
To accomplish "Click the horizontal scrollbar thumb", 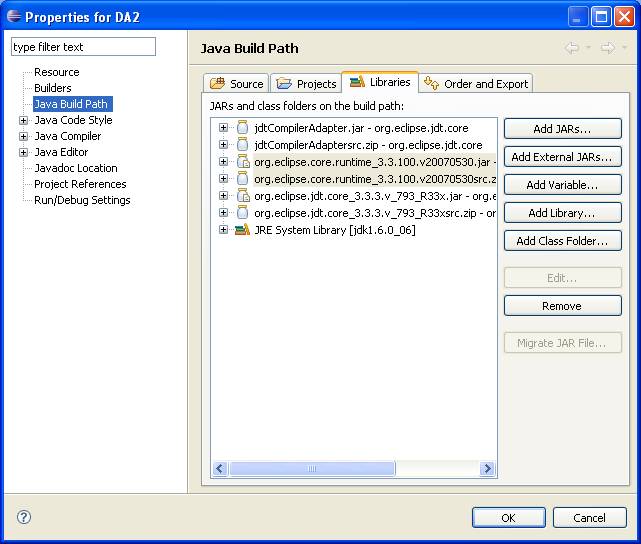I will [x=312, y=468].
